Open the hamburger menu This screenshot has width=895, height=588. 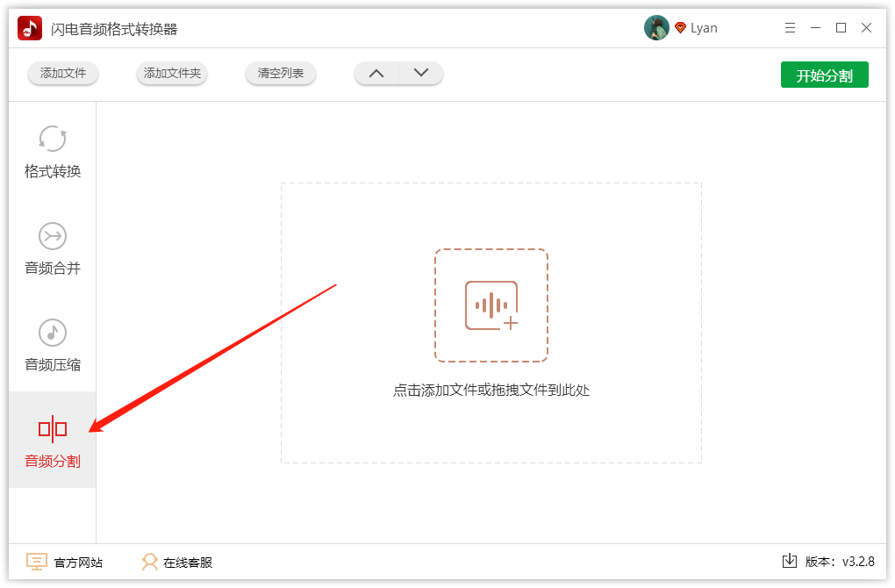[790, 27]
